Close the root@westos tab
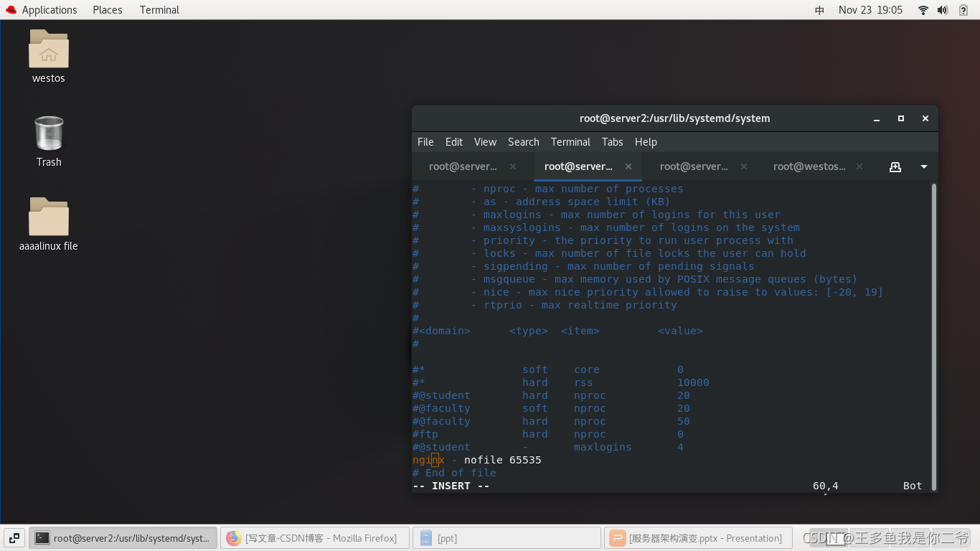 pyautogui.click(x=861, y=166)
